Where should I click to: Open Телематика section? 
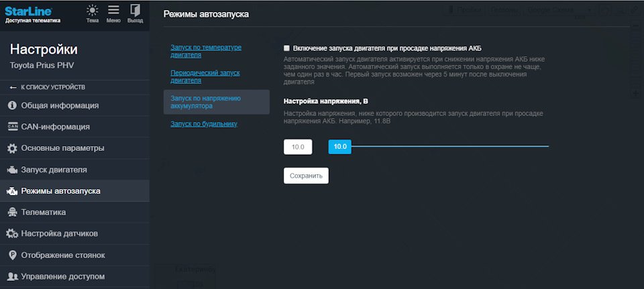74,213
